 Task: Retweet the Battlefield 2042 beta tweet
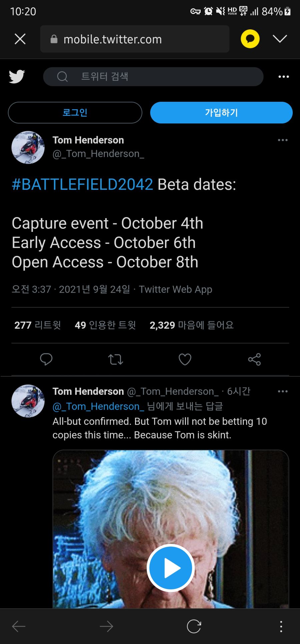[x=116, y=359]
